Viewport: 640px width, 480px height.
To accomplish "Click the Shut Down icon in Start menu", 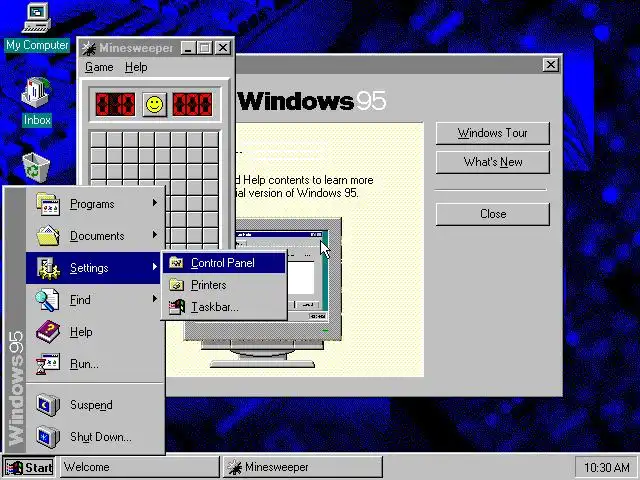I will (48, 436).
